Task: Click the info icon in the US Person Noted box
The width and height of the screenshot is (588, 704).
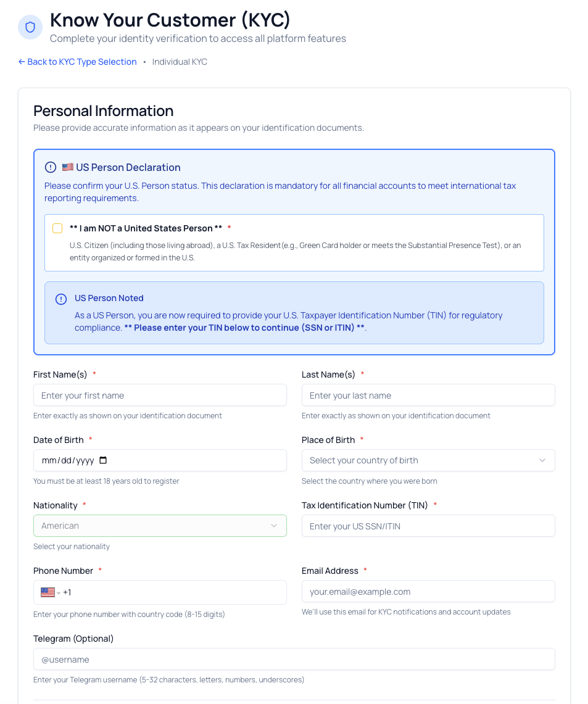Action: 60,299
